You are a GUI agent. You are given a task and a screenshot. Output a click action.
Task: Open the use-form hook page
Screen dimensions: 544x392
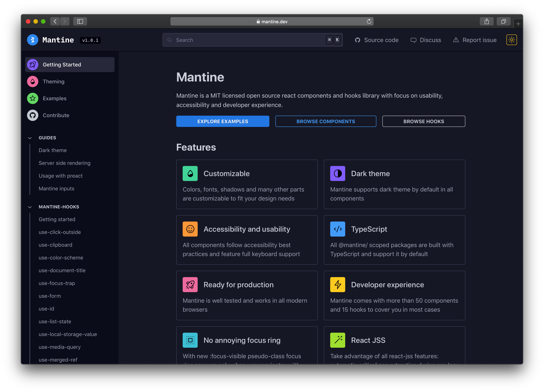tap(50, 296)
